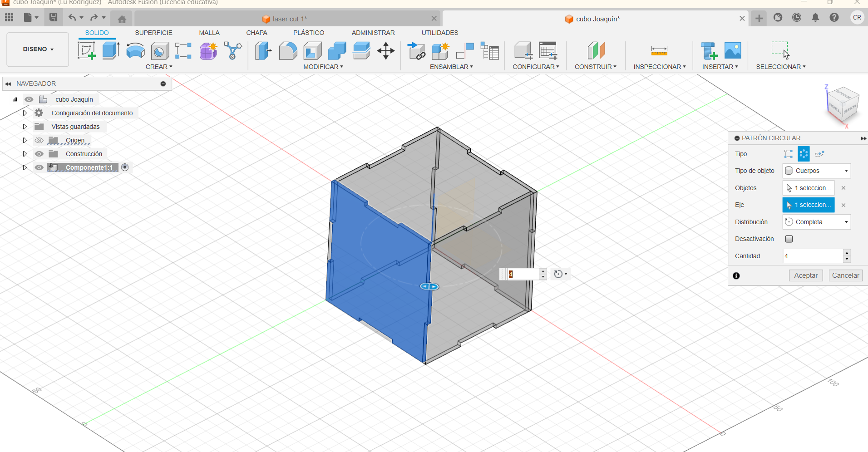Click the Aceptar button
The height and width of the screenshot is (452, 868).
(805, 275)
